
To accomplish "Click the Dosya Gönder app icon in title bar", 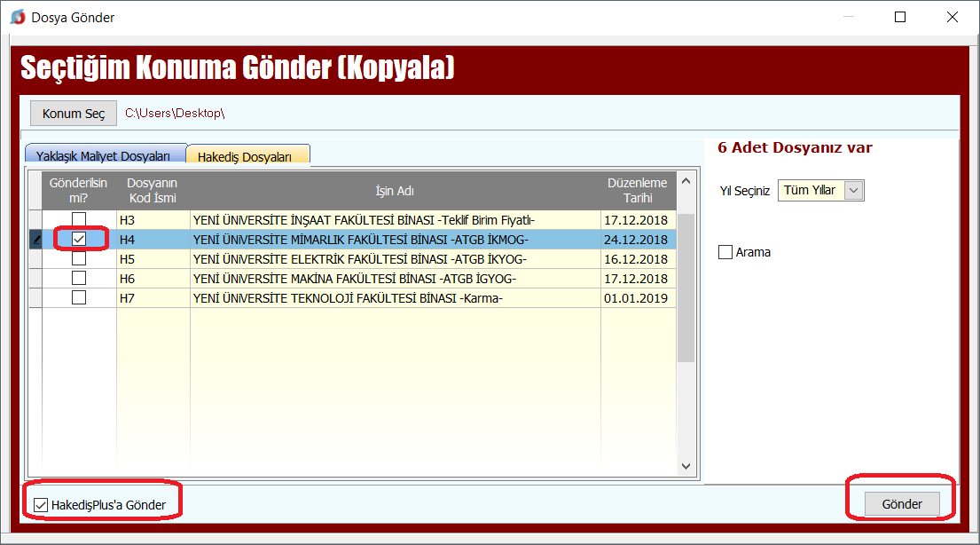I will click(17, 17).
